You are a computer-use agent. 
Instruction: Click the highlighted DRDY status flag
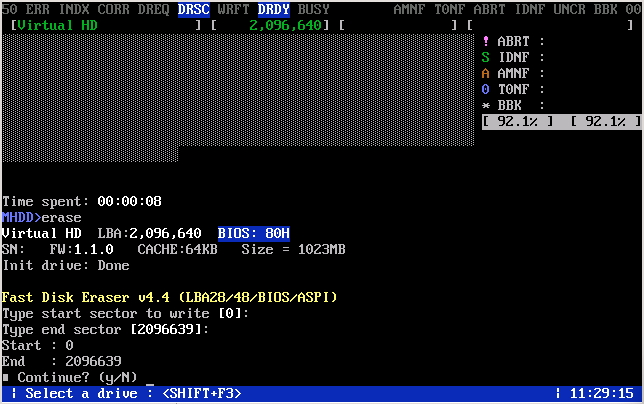274,9
